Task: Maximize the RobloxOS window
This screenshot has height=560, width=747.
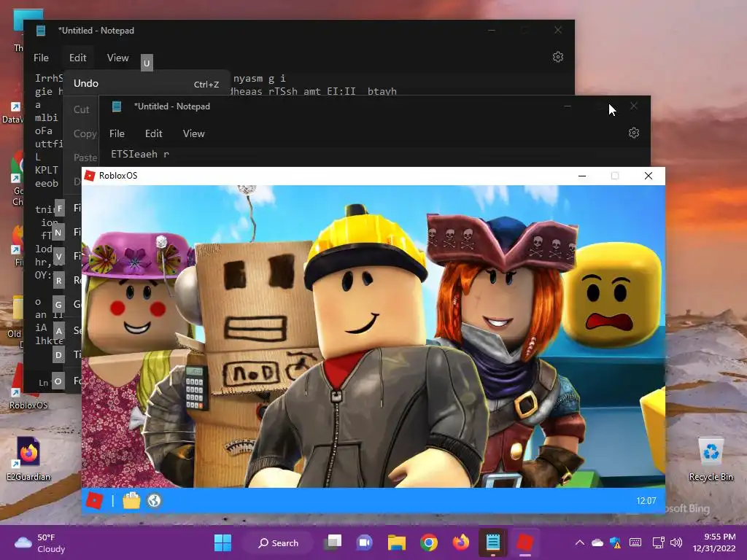Action: (615, 176)
